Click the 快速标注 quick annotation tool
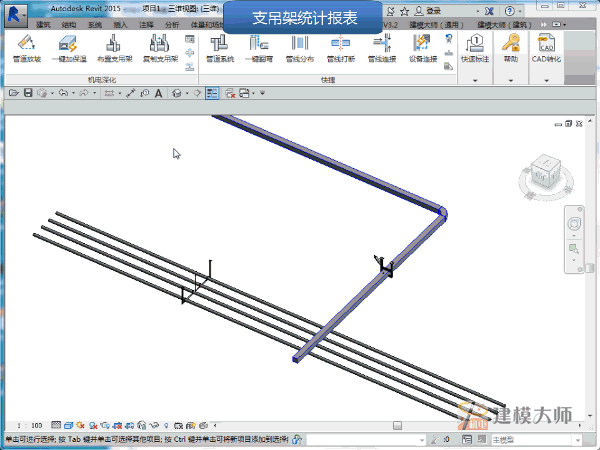 coord(475,48)
